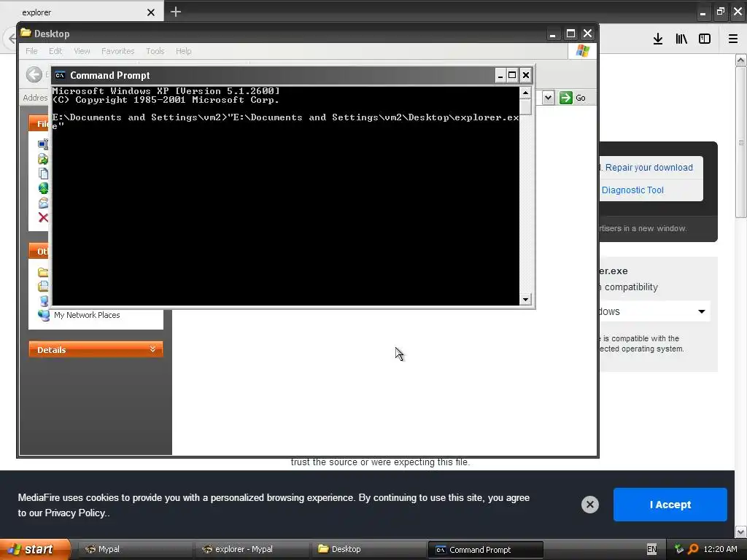
Task: Click browser page scrollbar up arrow
Action: coord(740,61)
